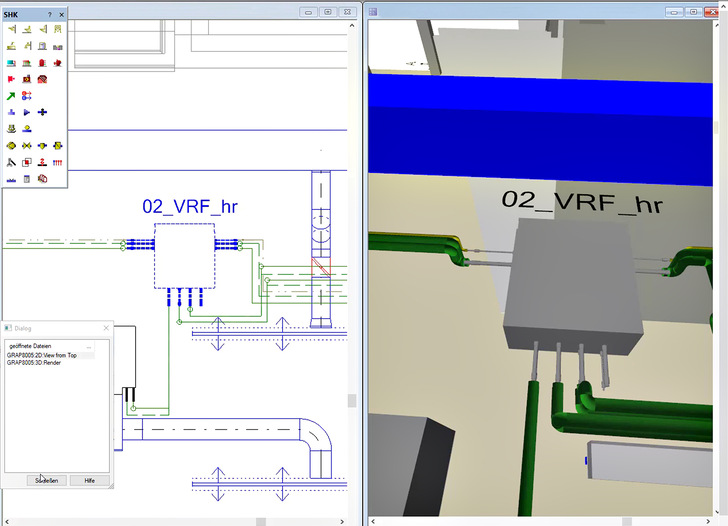Close the SHK tool palette
The width and height of the screenshot is (728, 526).
coord(62,14)
